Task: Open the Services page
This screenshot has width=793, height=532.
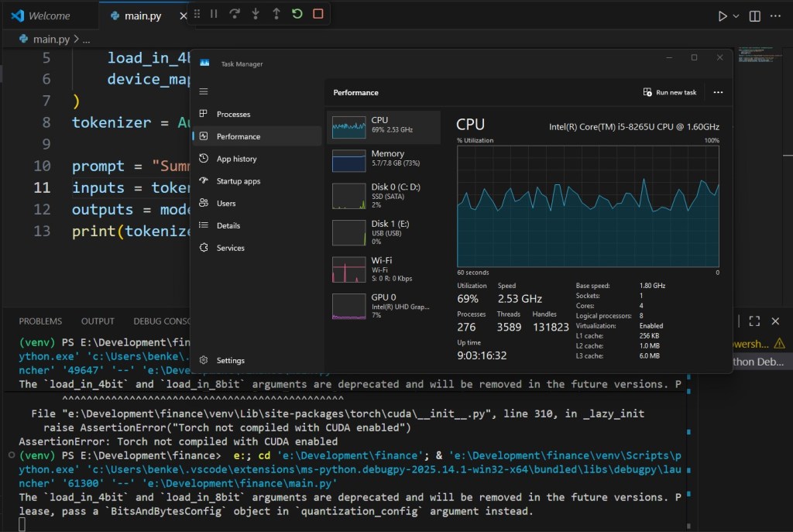Action: [x=257, y=248]
